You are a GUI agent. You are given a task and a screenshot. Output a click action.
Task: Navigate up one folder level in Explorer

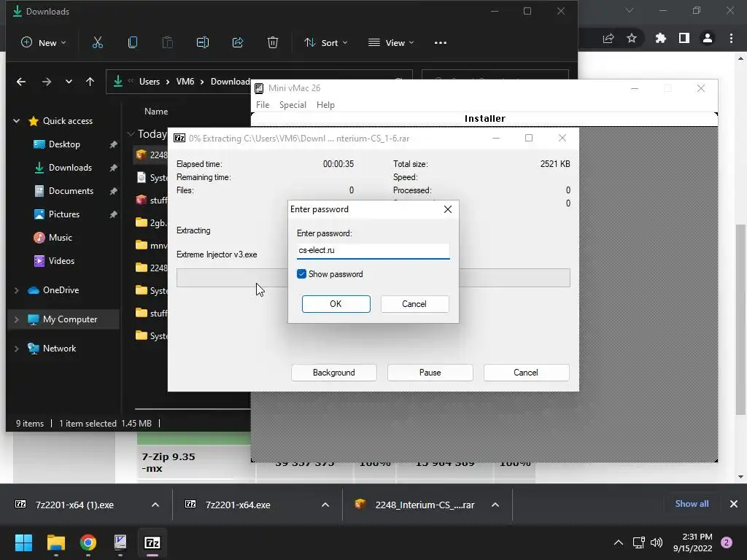pos(90,82)
